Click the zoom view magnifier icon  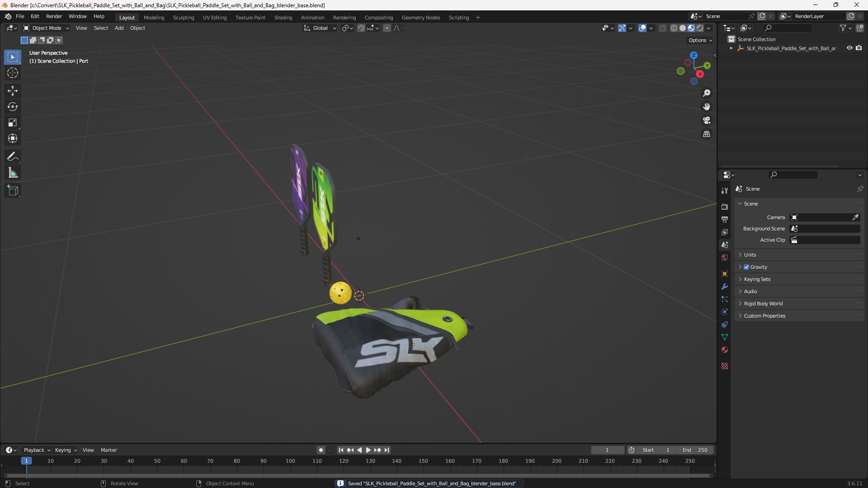(x=707, y=93)
